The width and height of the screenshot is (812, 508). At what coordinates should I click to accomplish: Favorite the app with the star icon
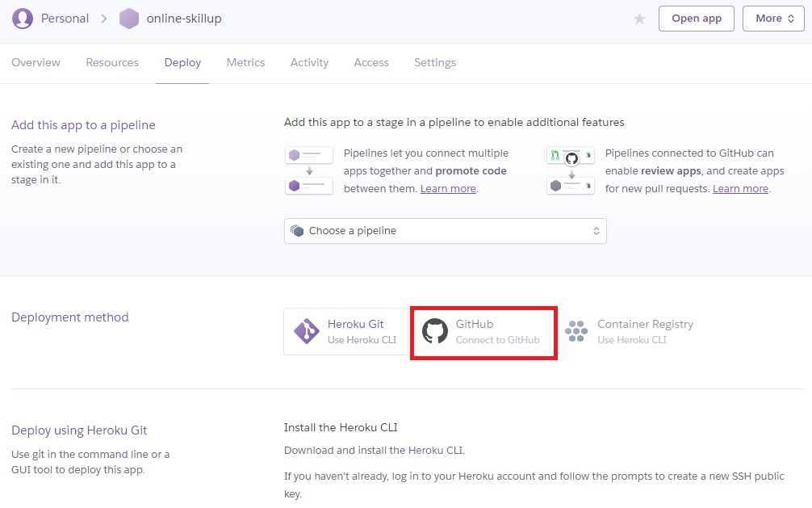pos(639,19)
